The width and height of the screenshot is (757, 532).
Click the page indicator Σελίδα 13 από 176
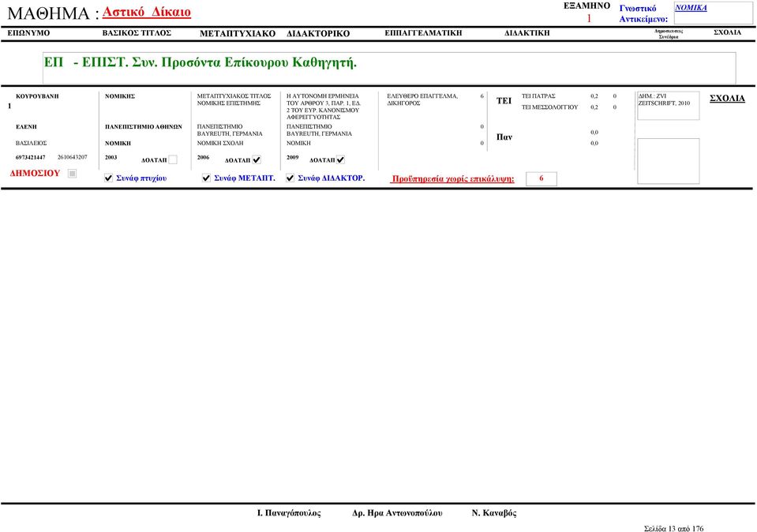(673, 529)
